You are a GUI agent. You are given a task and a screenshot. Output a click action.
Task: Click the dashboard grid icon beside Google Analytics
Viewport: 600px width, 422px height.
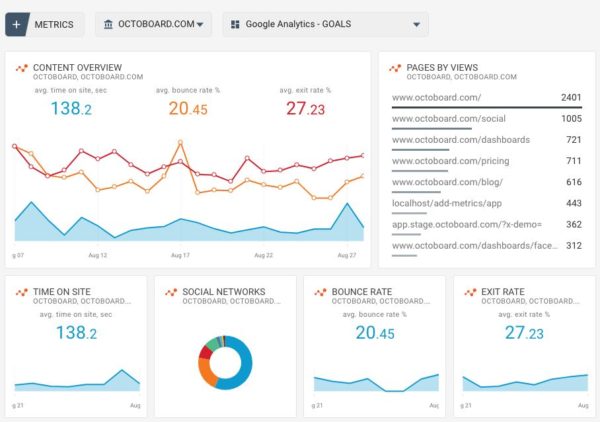(x=235, y=24)
